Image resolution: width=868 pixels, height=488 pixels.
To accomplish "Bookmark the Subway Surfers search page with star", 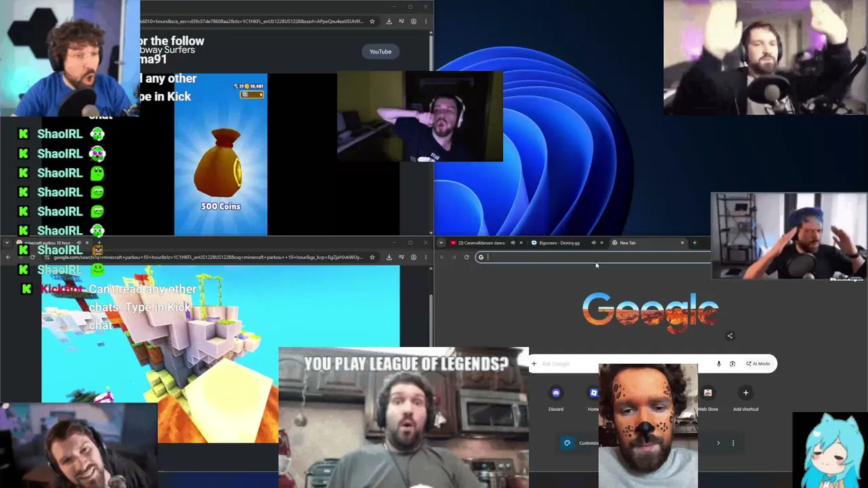I will [x=372, y=22].
